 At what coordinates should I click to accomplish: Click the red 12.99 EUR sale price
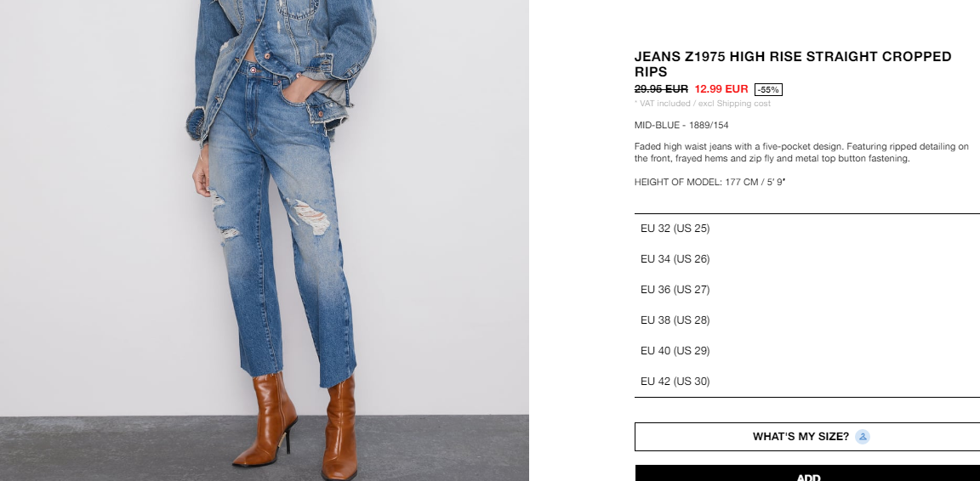721,89
